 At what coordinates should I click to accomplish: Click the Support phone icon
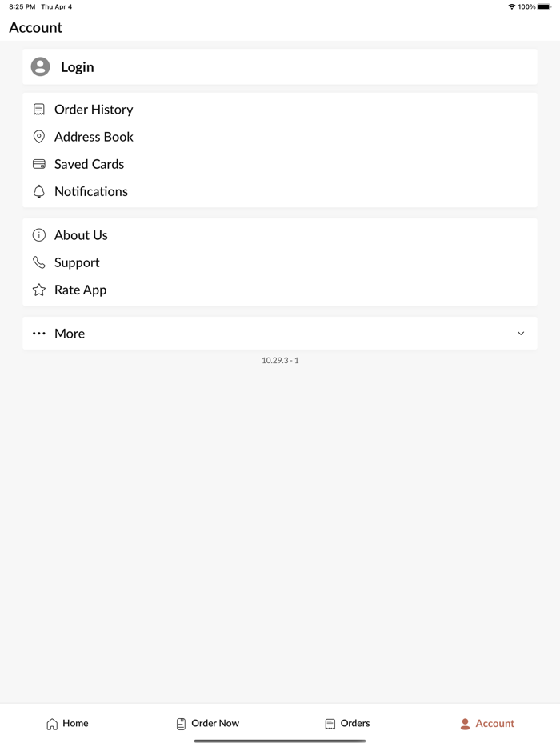(x=39, y=262)
